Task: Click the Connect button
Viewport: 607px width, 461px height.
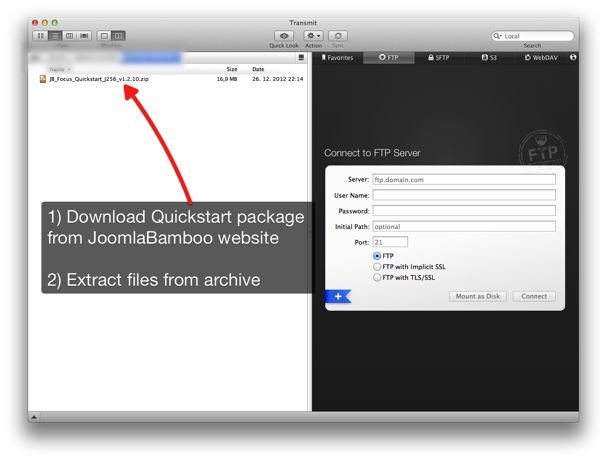Action: pos(534,296)
